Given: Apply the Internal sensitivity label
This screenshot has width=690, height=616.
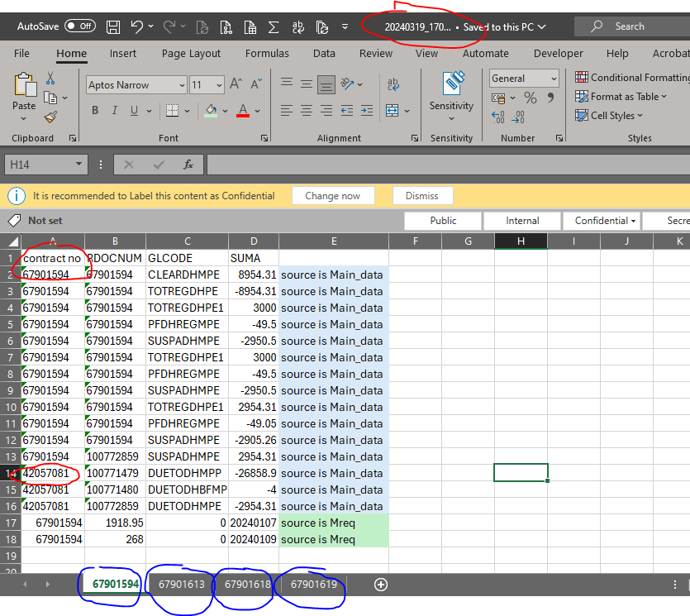Looking at the screenshot, I should pyautogui.click(x=522, y=221).
